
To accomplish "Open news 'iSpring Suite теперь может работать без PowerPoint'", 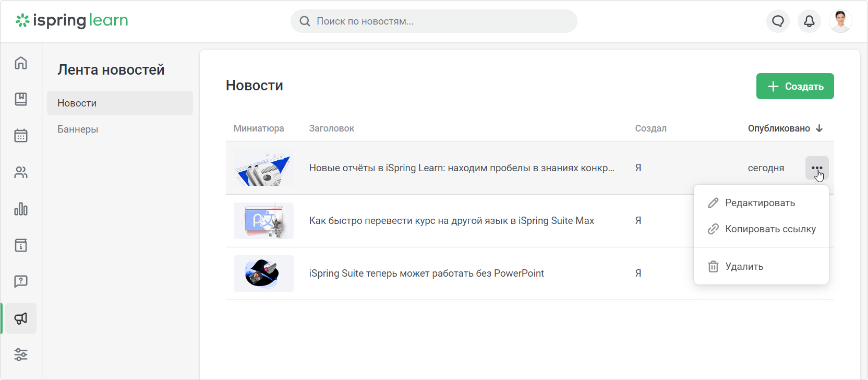I will [427, 274].
